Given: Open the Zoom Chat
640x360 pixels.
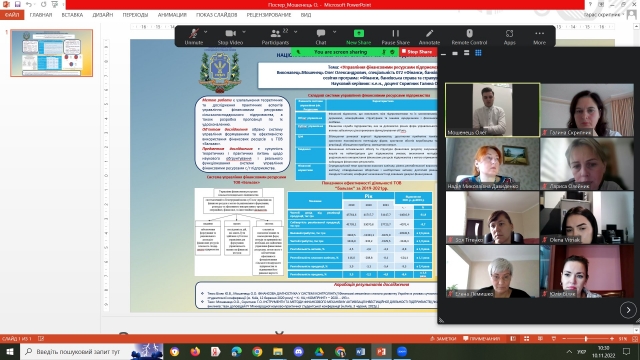Looking at the screenshot, I should coord(321,37).
